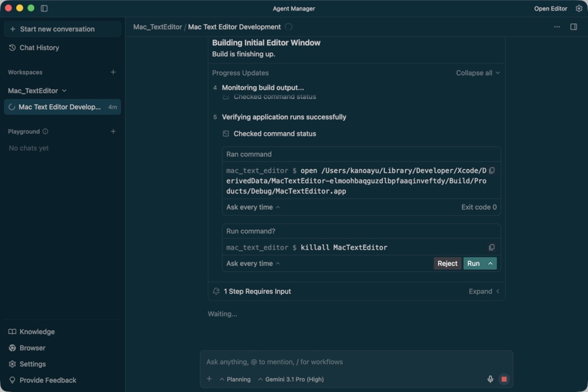Collapse all progress updates

tap(477, 73)
